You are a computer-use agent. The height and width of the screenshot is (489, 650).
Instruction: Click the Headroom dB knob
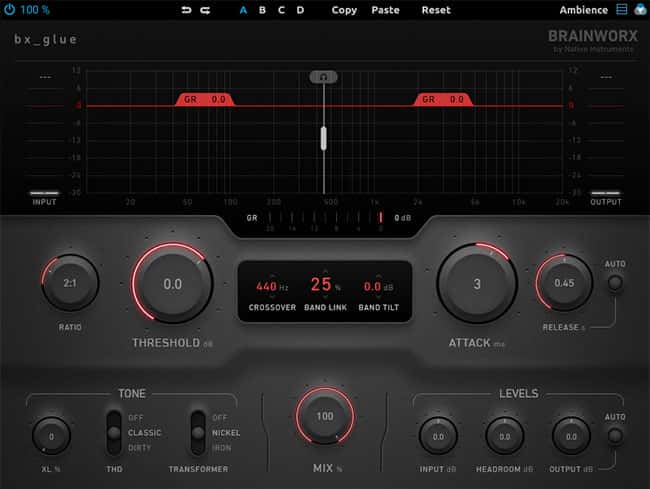point(504,436)
